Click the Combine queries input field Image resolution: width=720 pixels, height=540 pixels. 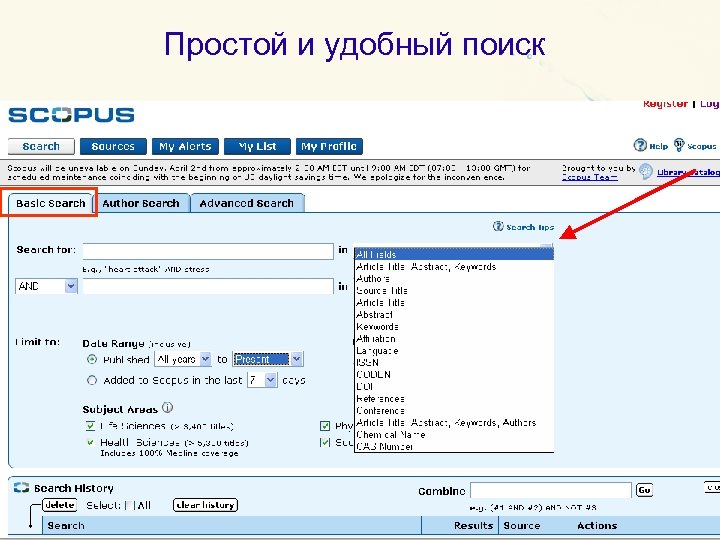tap(551, 490)
